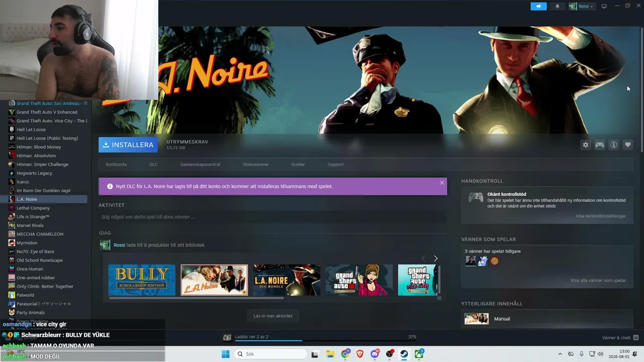Open the Diskussioner tab

tap(256, 164)
